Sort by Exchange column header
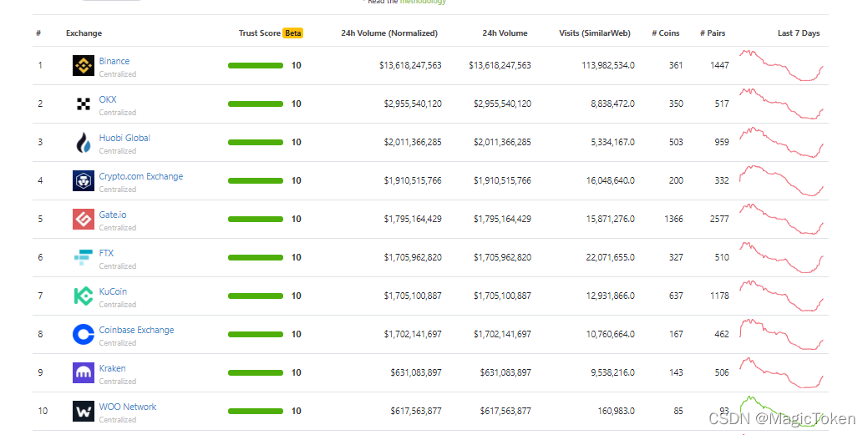 pyautogui.click(x=84, y=33)
